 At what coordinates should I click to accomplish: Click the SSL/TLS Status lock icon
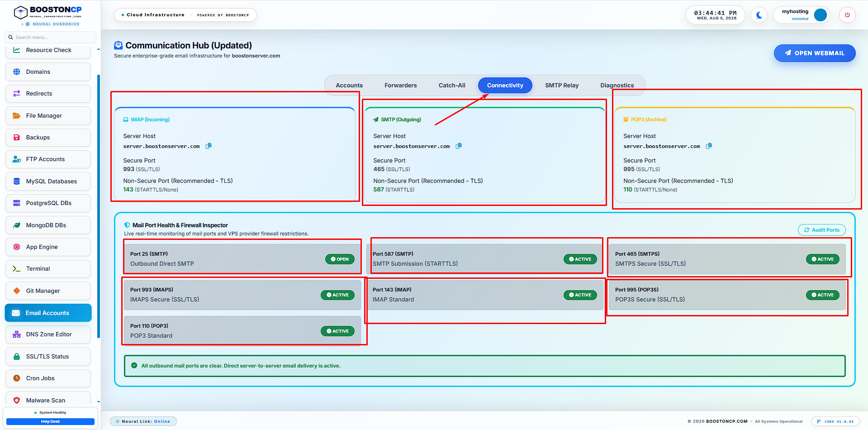pyautogui.click(x=17, y=356)
